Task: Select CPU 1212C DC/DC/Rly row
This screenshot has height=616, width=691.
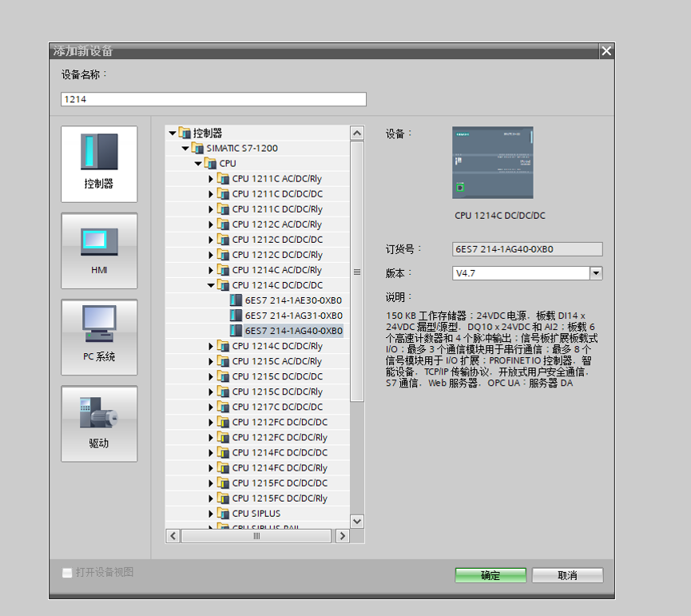Action: [257, 255]
